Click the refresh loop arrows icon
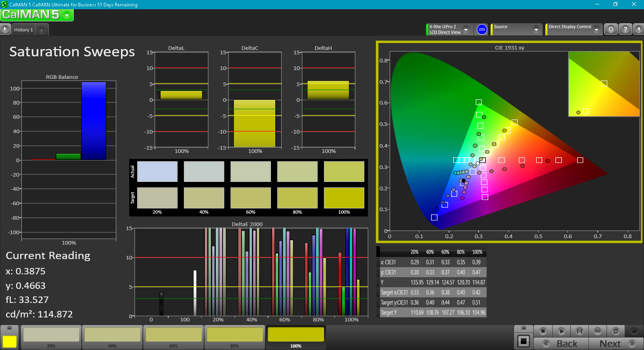 (x=615, y=331)
